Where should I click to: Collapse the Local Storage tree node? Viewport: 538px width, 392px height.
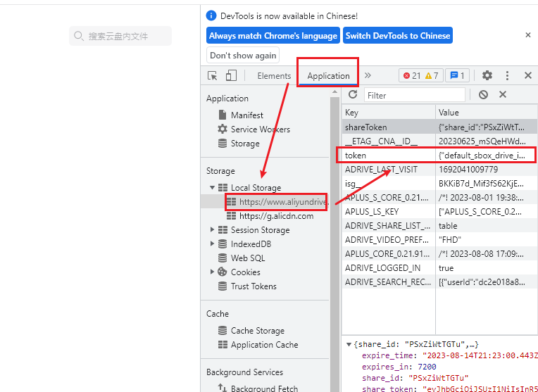213,188
